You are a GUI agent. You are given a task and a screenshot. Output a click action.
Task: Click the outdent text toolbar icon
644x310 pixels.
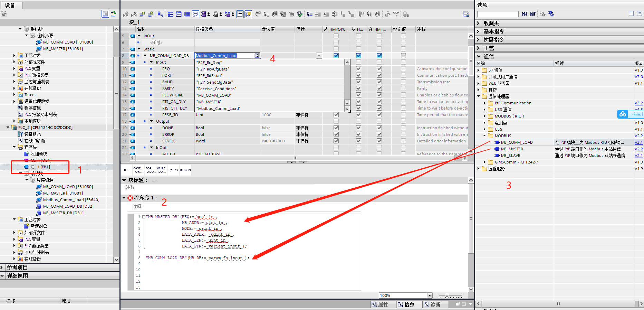[326, 14]
